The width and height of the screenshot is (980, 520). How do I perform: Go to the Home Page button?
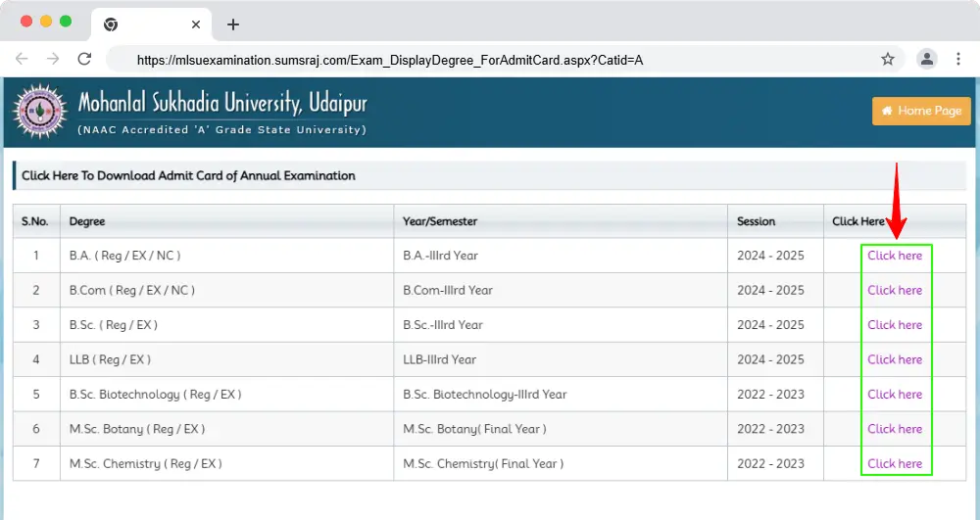coord(921,111)
